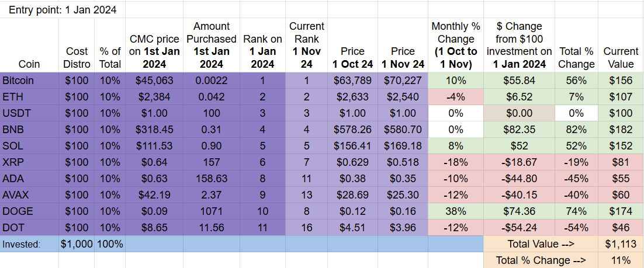Screen dimensions: 644x268
Task: Click the 'Monthly % Change' column header
Action: tap(456, 45)
